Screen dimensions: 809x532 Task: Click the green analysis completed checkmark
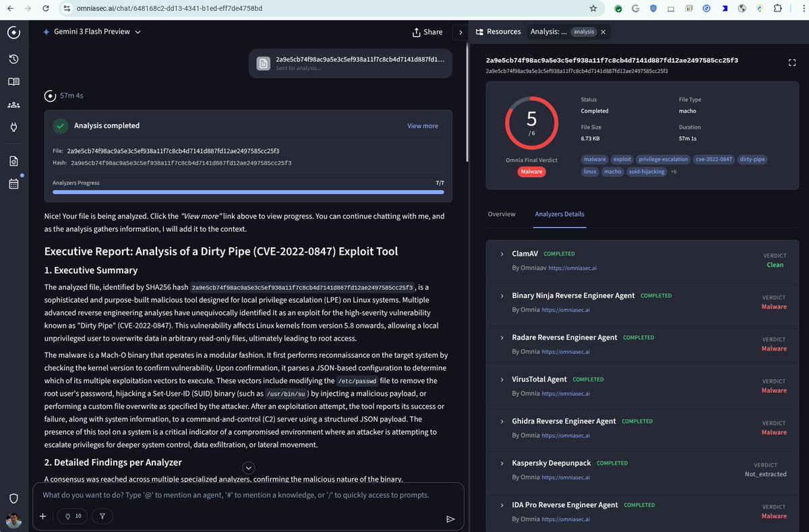tap(61, 125)
